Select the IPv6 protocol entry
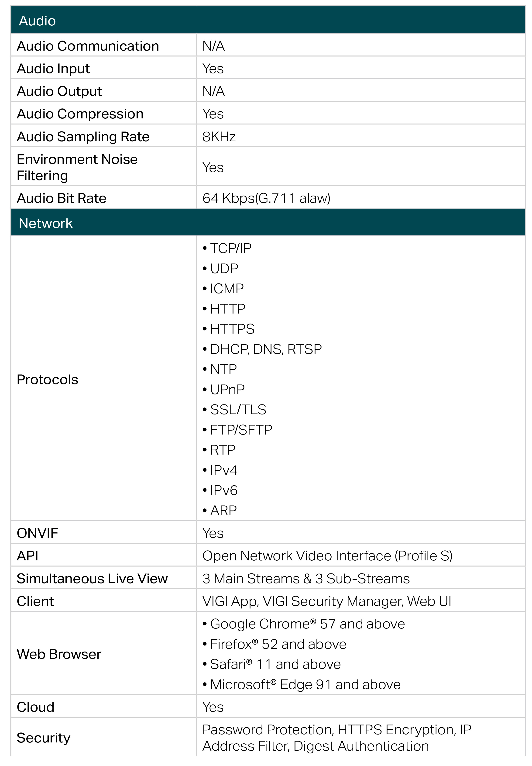 (224, 490)
